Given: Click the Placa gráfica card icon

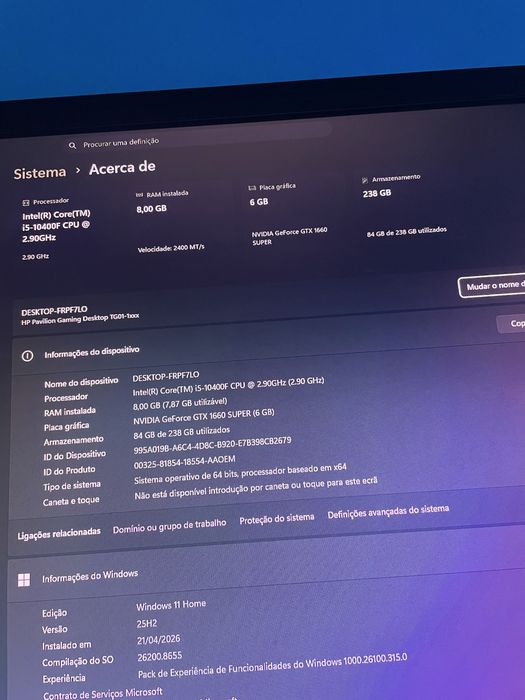Looking at the screenshot, I should 252,188.
